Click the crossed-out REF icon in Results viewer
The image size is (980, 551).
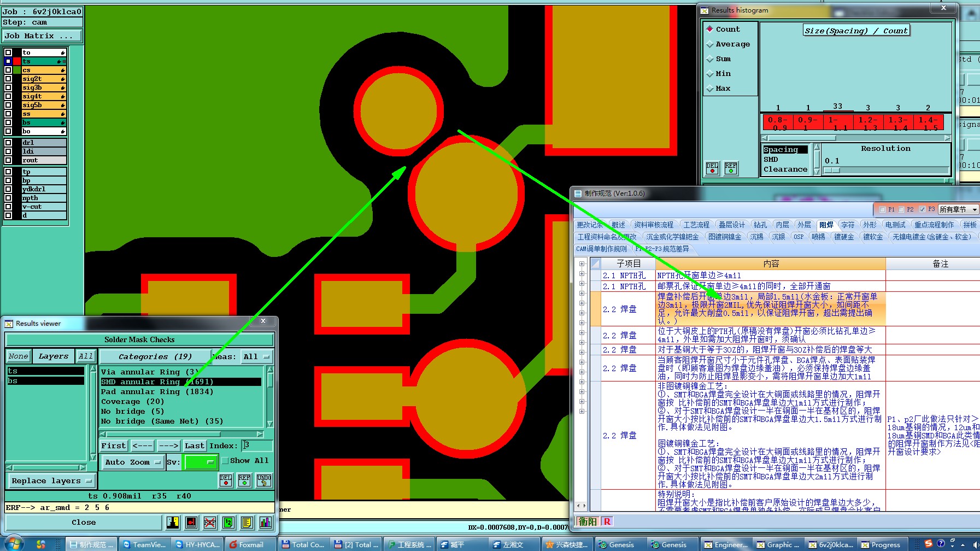click(x=210, y=523)
